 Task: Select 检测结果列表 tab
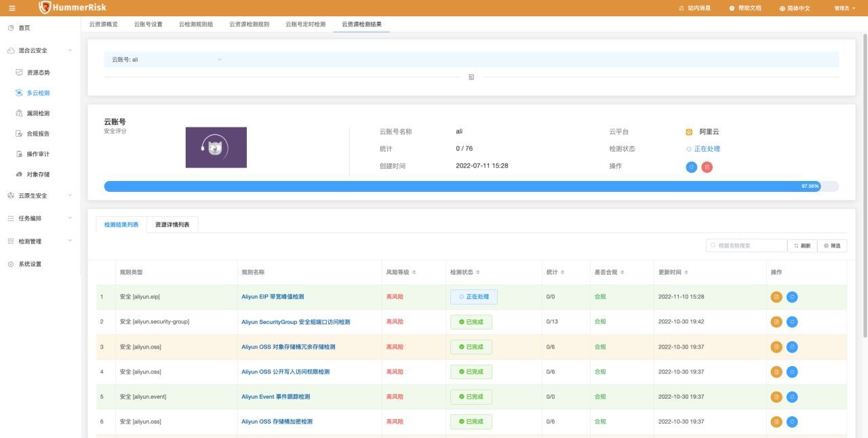[x=121, y=224]
